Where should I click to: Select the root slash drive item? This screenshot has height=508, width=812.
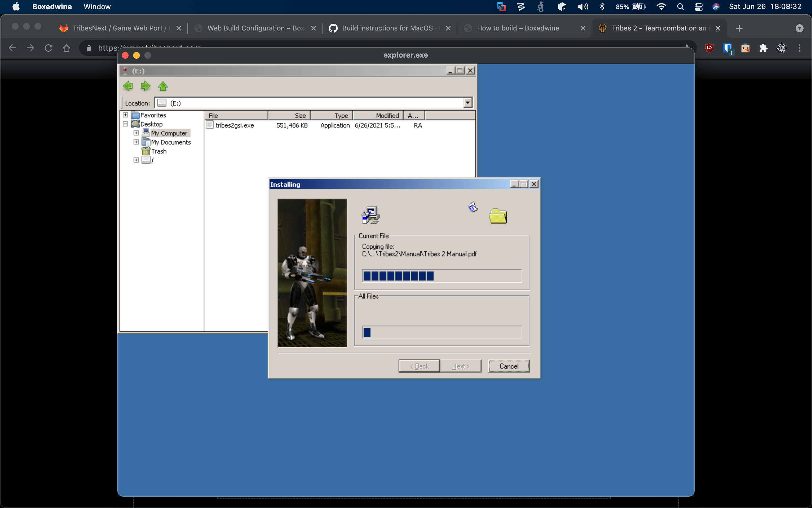[152, 160]
